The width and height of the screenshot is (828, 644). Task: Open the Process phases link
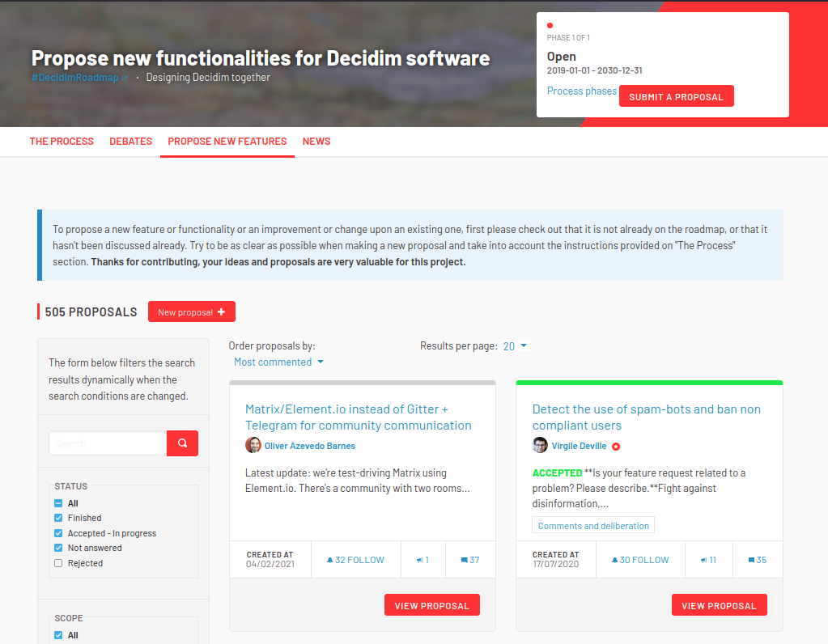click(x=581, y=91)
